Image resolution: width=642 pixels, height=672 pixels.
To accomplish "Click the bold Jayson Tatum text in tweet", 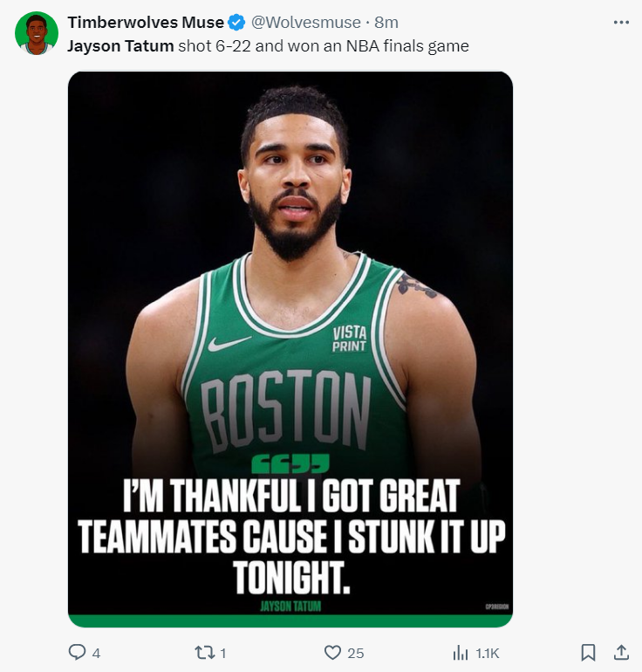I will (120, 45).
